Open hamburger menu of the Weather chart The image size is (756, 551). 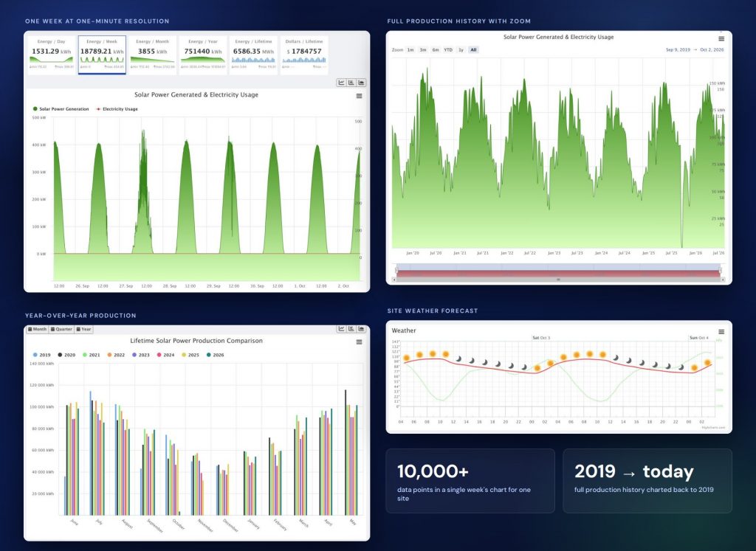[721, 331]
